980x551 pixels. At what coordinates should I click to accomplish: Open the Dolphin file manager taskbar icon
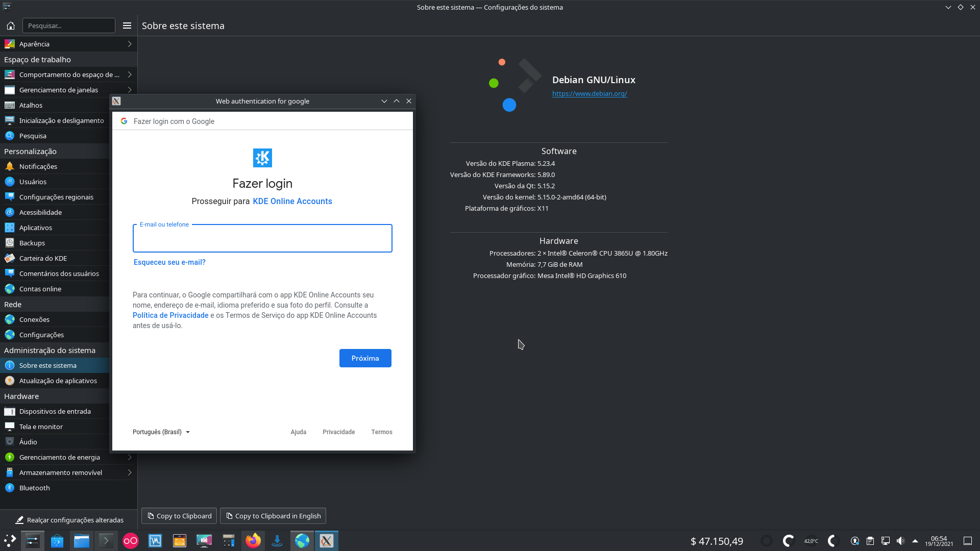point(81,541)
